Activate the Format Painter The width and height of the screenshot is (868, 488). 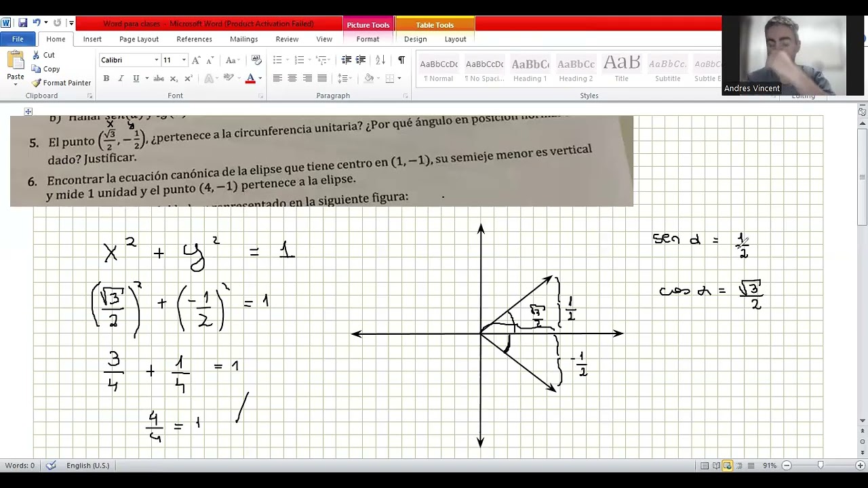point(61,83)
